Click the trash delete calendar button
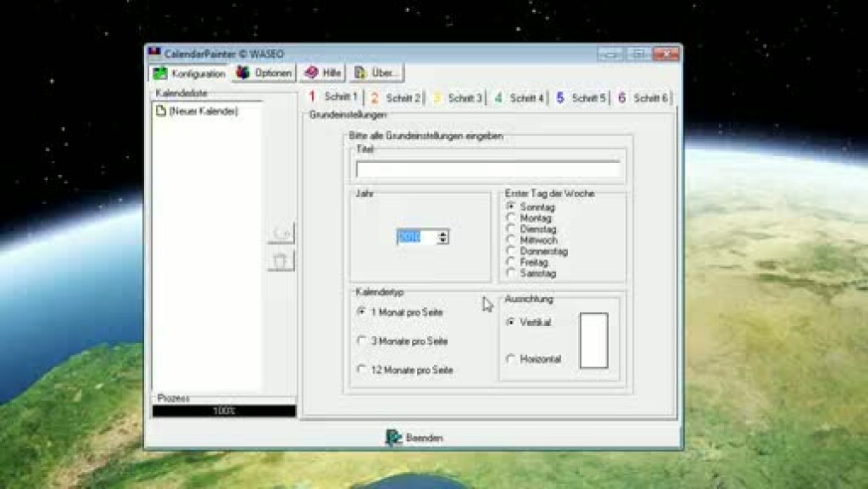The height and width of the screenshot is (489, 868). click(281, 260)
